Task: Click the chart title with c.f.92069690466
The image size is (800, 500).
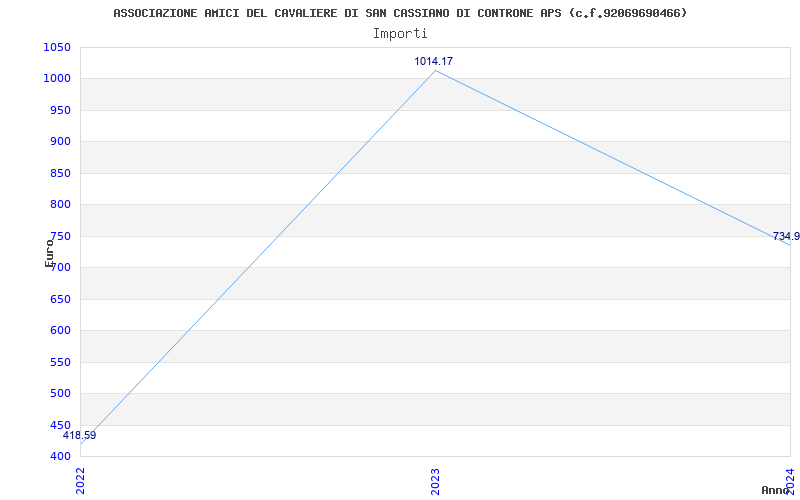Action: [x=400, y=13]
